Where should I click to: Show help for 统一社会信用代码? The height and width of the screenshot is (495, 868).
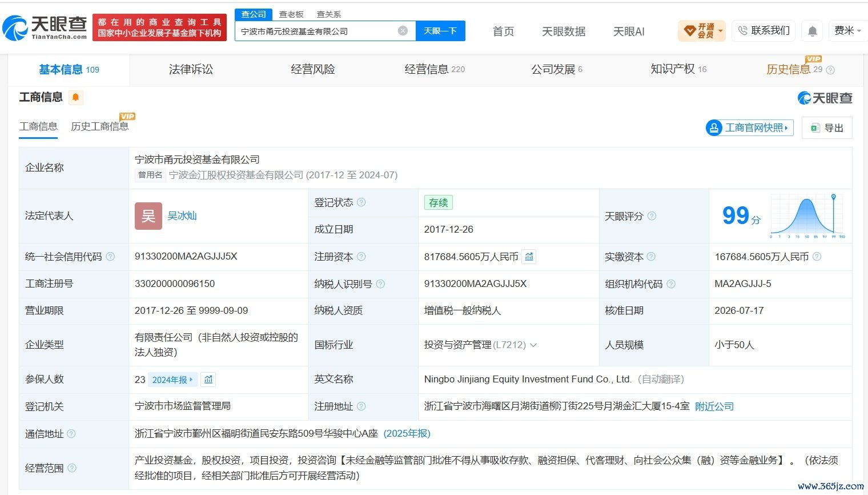coord(110,257)
